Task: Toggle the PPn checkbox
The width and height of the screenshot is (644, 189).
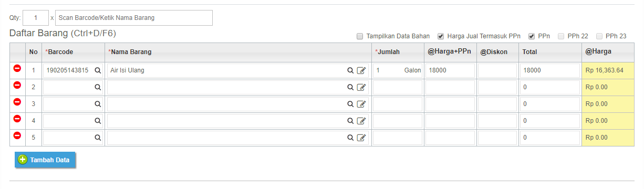Action: click(x=532, y=36)
